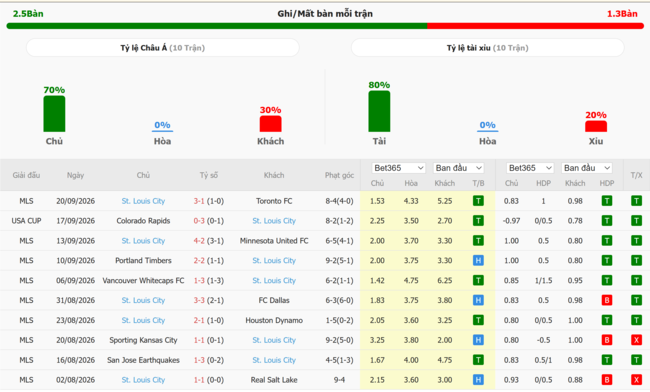Open the second Bet365 handicap dropdown
This screenshot has height=392, width=650.
[530, 168]
